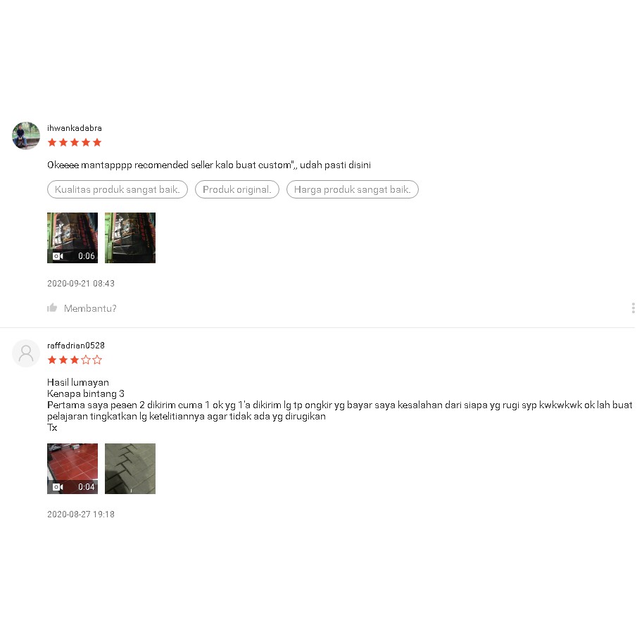Open the raffadrian0528 username link
This screenshot has width=644, height=644.
click(x=76, y=346)
